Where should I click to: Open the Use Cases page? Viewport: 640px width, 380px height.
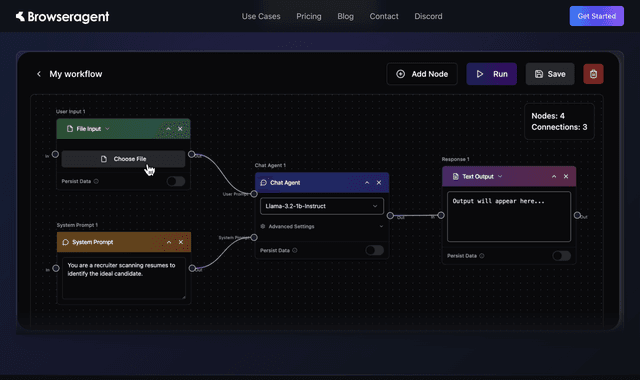click(x=261, y=16)
